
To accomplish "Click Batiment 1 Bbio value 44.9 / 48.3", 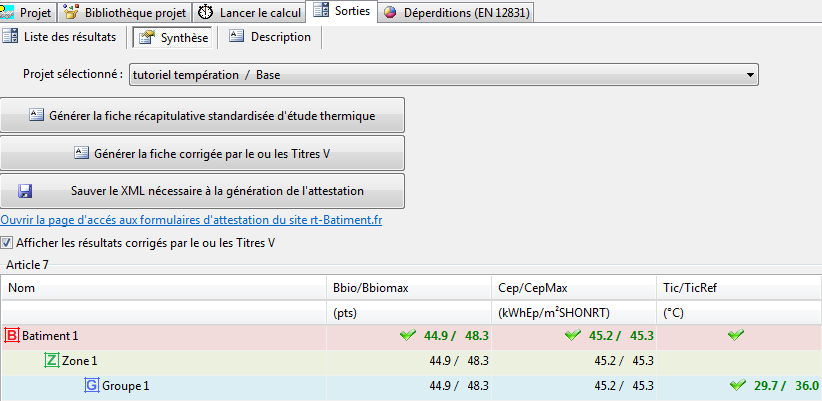I will tap(456, 336).
